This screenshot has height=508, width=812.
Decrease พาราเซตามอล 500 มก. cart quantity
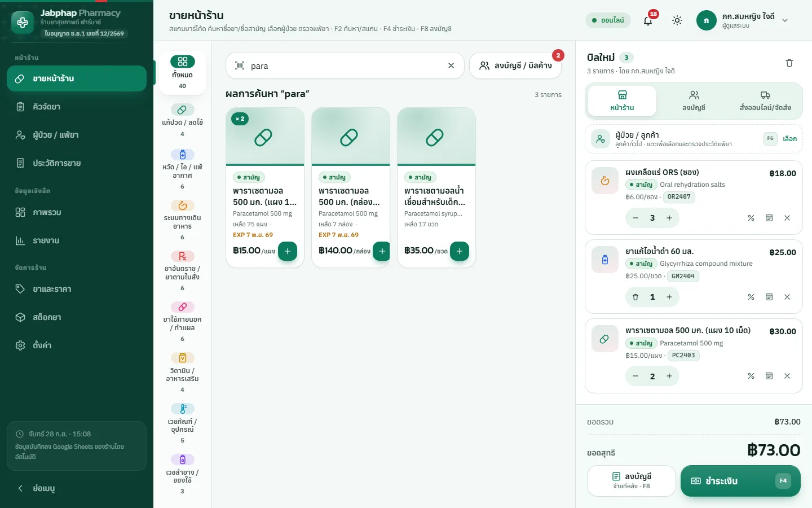click(x=636, y=376)
